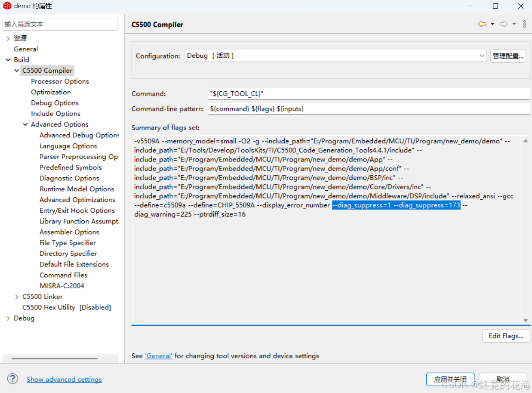The image size is (532, 393).
Task: Click the Command input field
Action: (x=369, y=93)
